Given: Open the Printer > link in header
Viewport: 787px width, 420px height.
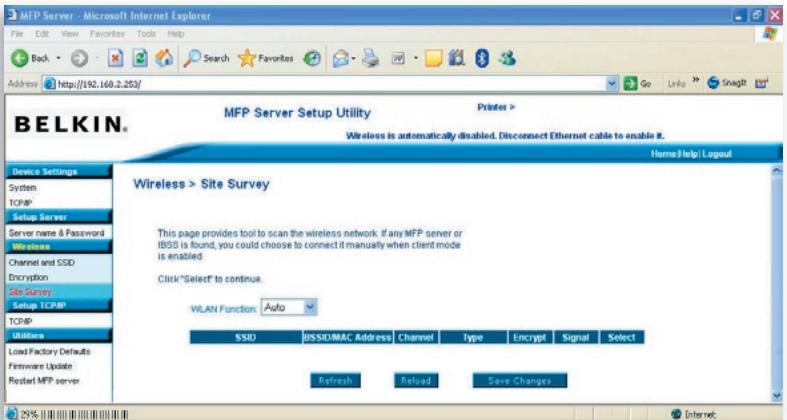Looking at the screenshot, I should click(496, 107).
